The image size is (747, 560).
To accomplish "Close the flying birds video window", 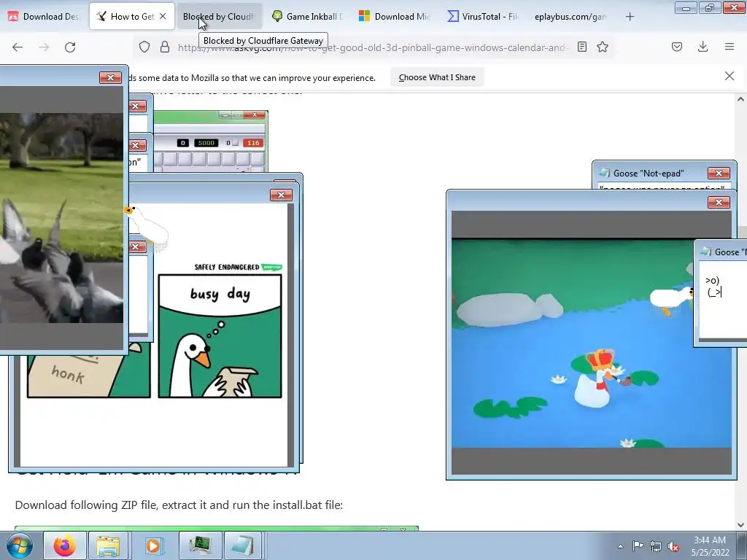I will pos(111,77).
